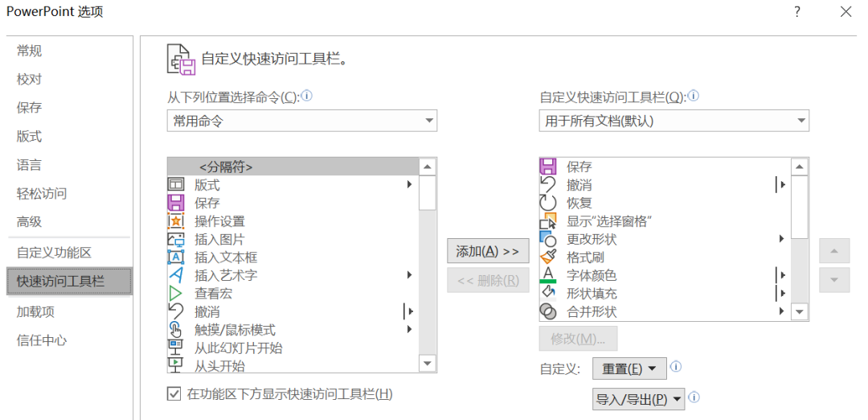The image size is (868, 420).
Task: Click info icon next to 重置 button
Action: coord(675,367)
